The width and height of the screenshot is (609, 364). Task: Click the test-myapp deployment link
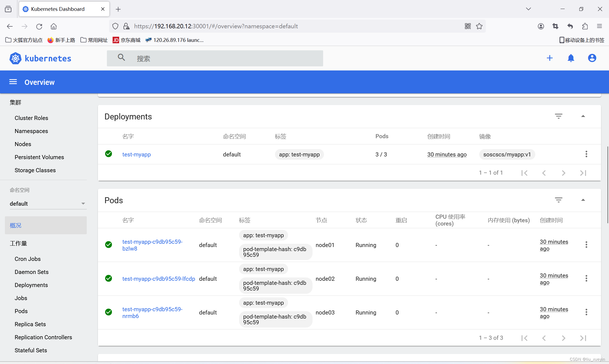coord(137,154)
